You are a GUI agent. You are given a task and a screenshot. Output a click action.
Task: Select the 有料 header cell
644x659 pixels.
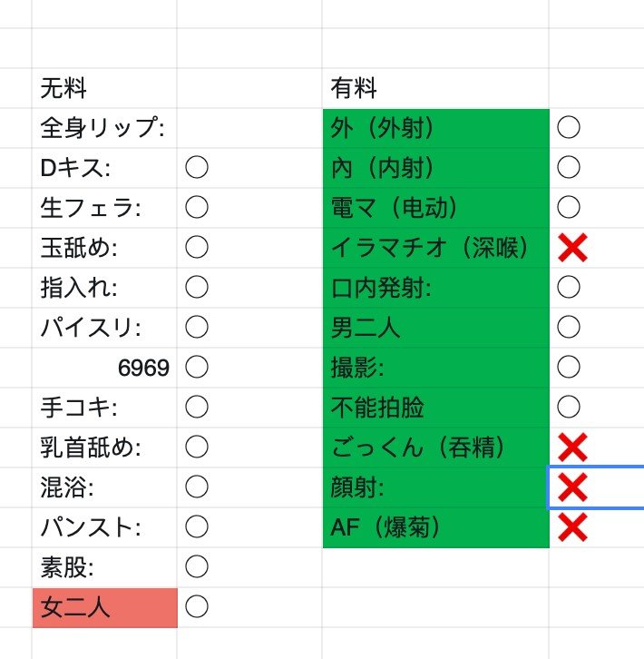(434, 88)
